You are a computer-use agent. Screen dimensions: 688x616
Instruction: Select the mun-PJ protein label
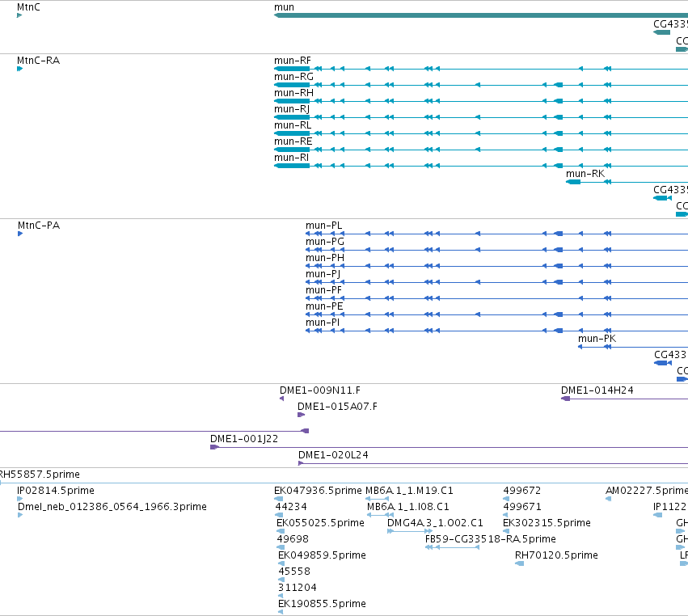point(323,274)
